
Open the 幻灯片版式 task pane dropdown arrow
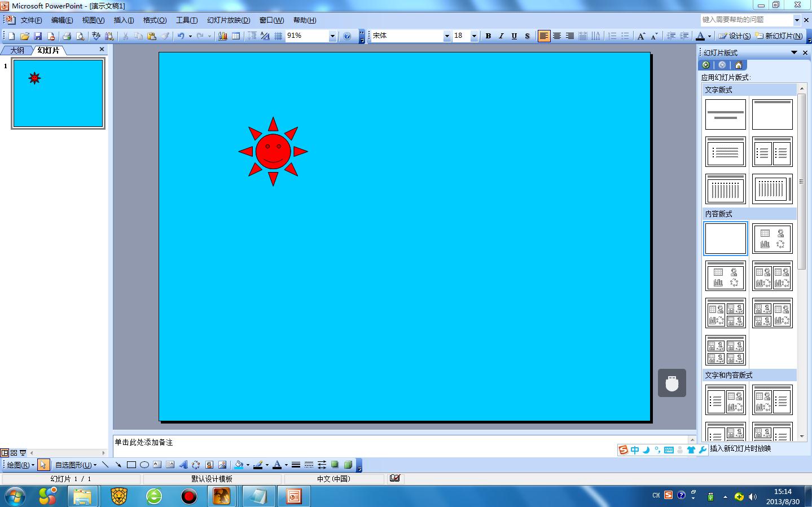(x=794, y=52)
